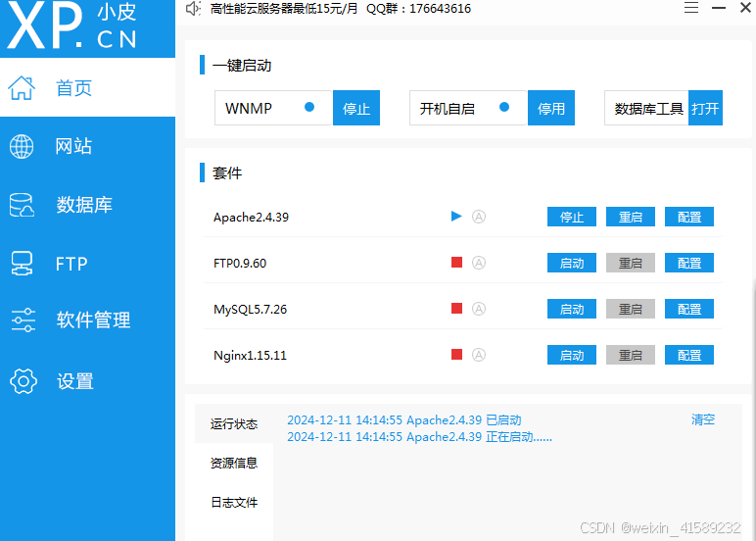Start the Nginx1.15.11 service
This screenshot has width=756, height=541.
(x=572, y=355)
